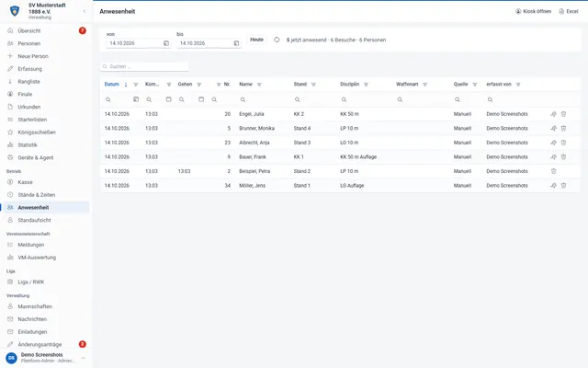
Task: Click the Name column filter search field
Action: coord(264,99)
